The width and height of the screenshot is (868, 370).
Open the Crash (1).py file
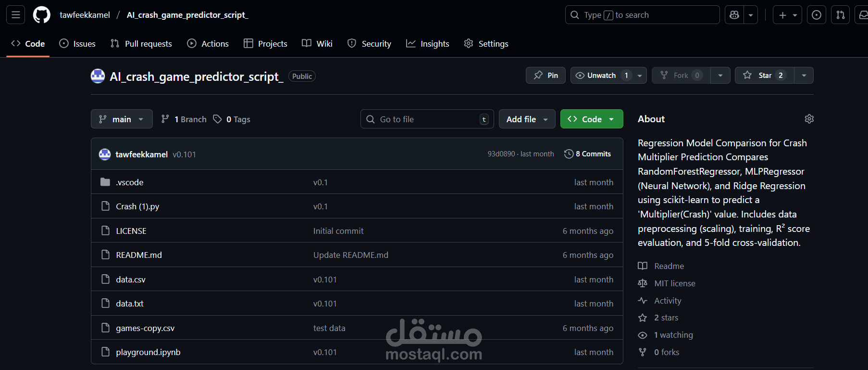click(137, 206)
